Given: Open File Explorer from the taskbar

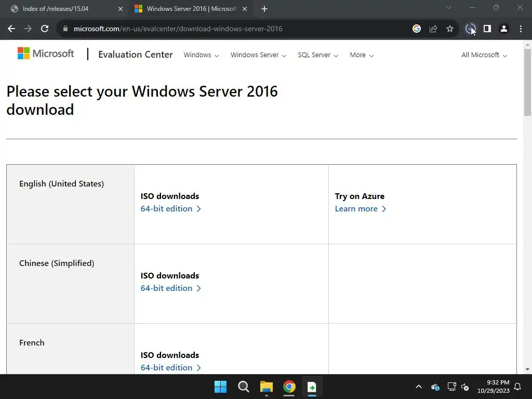Looking at the screenshot, I should pos(267,387).
